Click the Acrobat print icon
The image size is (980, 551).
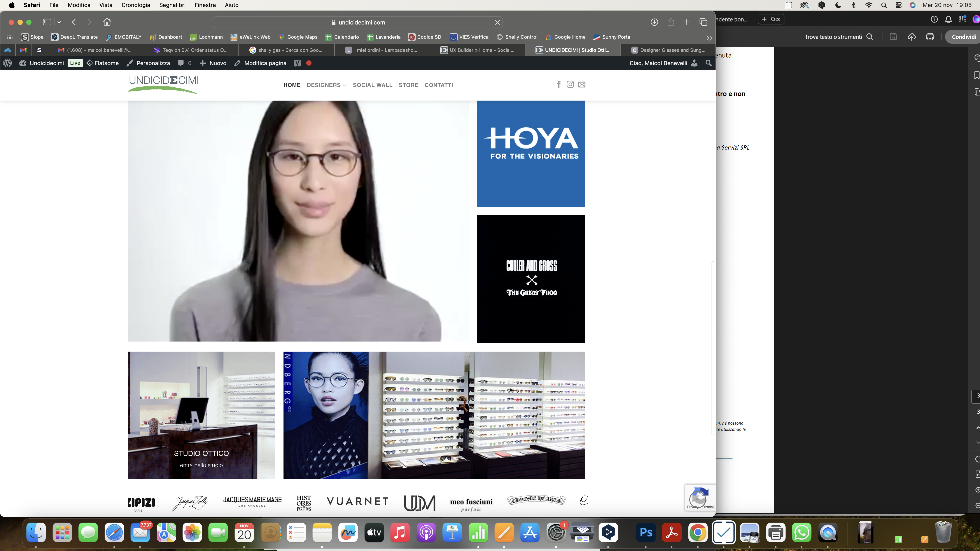pos(930,37)
